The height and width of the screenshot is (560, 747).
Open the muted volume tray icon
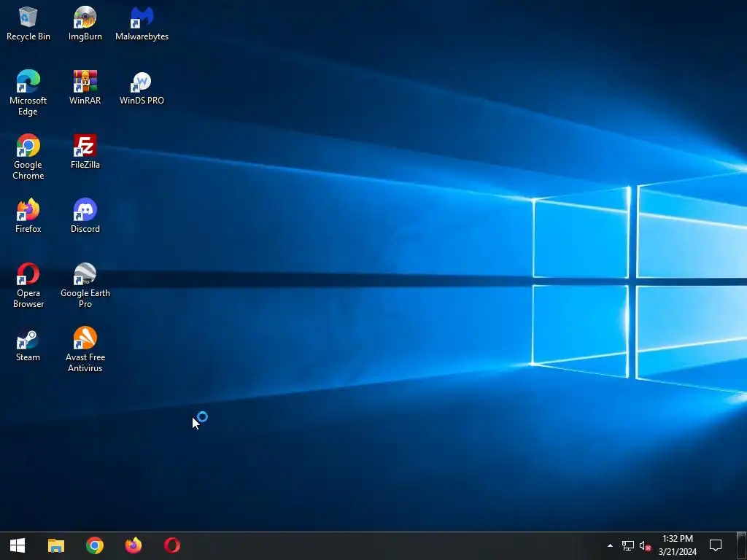tap(645, 545)
